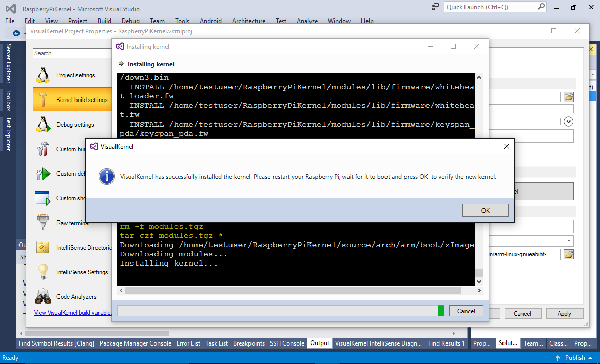
Task: Open the Architecture menu
Action: [249, 21]
